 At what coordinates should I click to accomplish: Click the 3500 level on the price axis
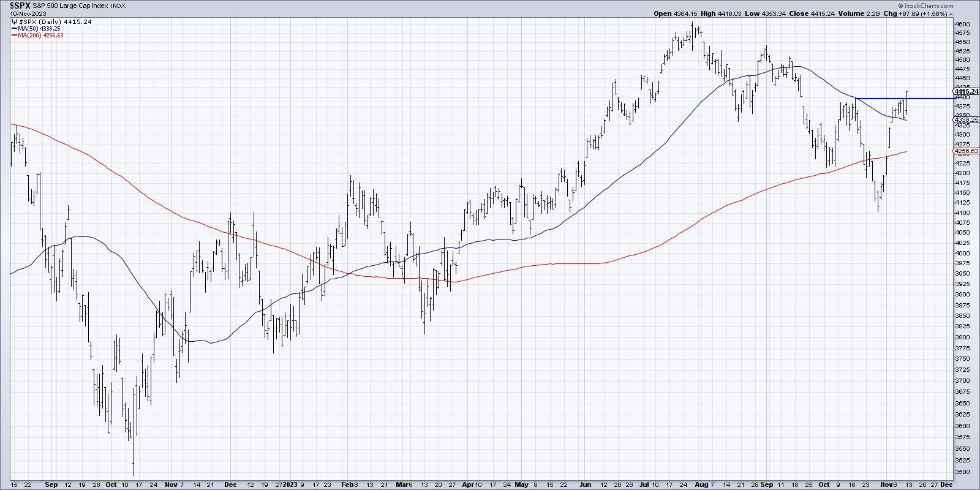963,472
